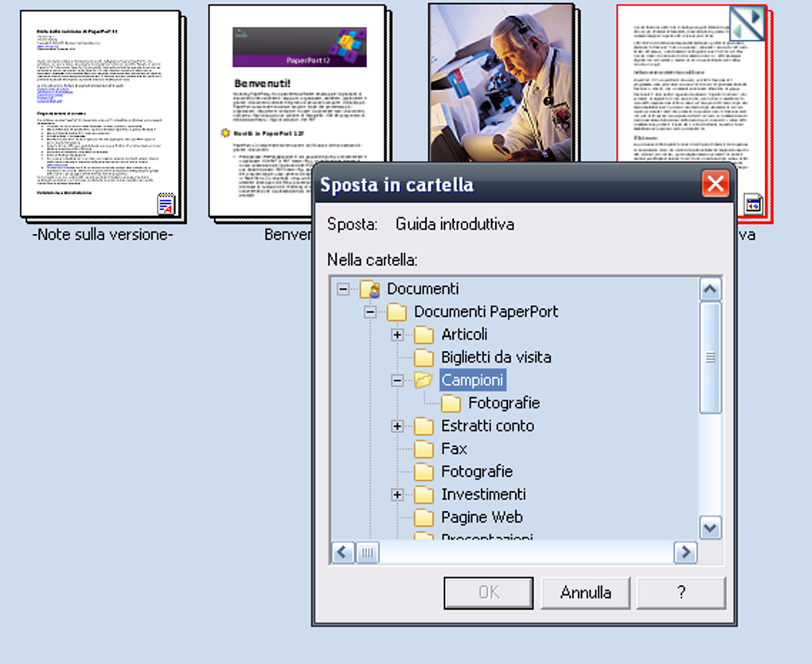Select the Fax folder label
This screenshot has width=812, height=664.
[454, 448]
